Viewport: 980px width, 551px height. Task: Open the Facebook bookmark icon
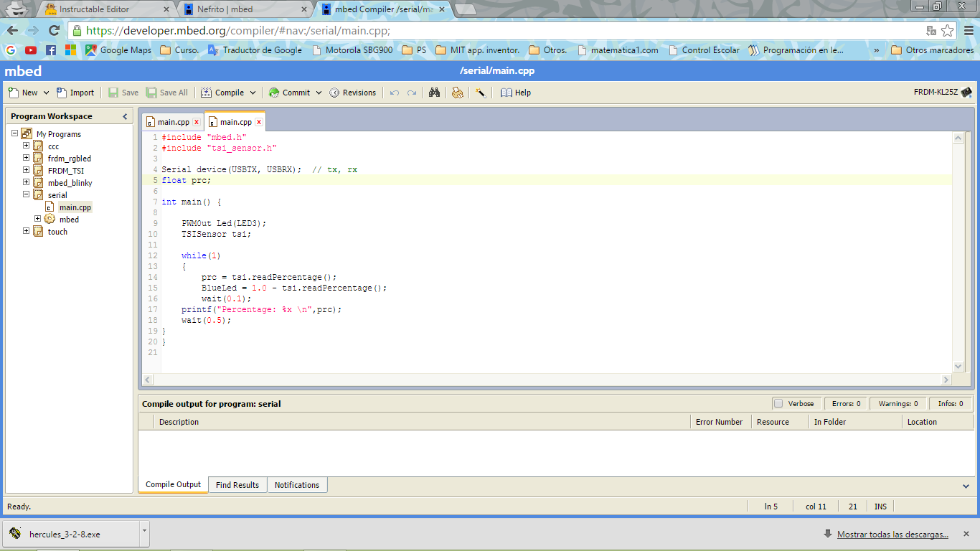(x=51, y=50)
